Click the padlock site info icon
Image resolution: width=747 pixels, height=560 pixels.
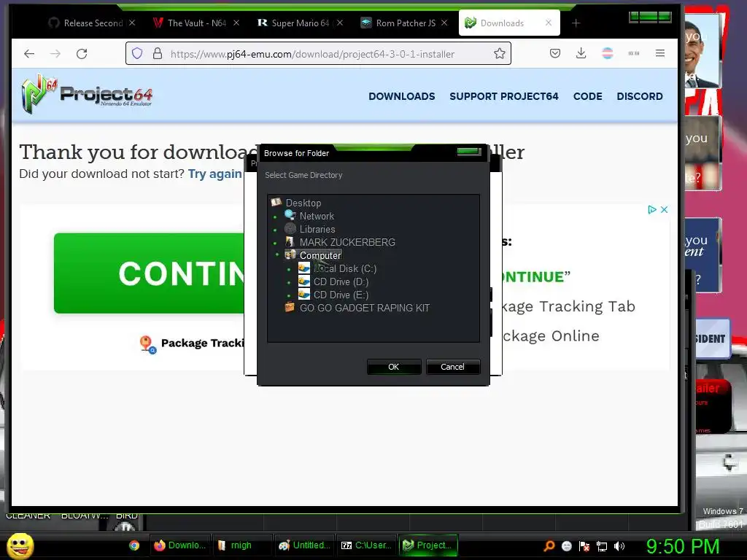point(158,53)
